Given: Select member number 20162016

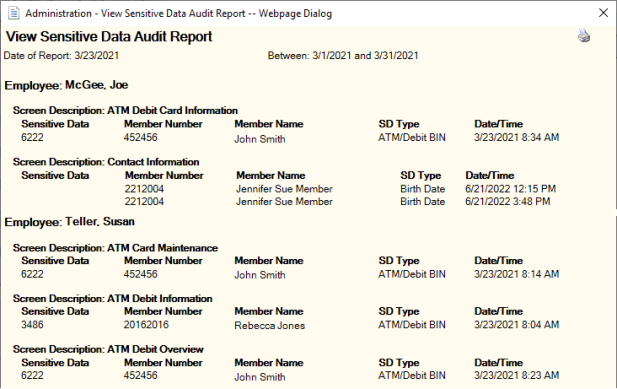Looking at the screenshot, I should coord(146,324).
